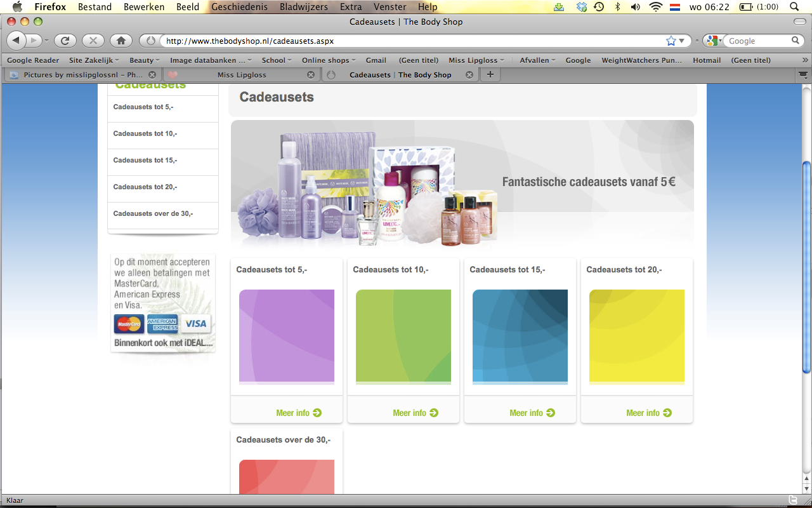Open the Bestand menu

pos(95,7)
